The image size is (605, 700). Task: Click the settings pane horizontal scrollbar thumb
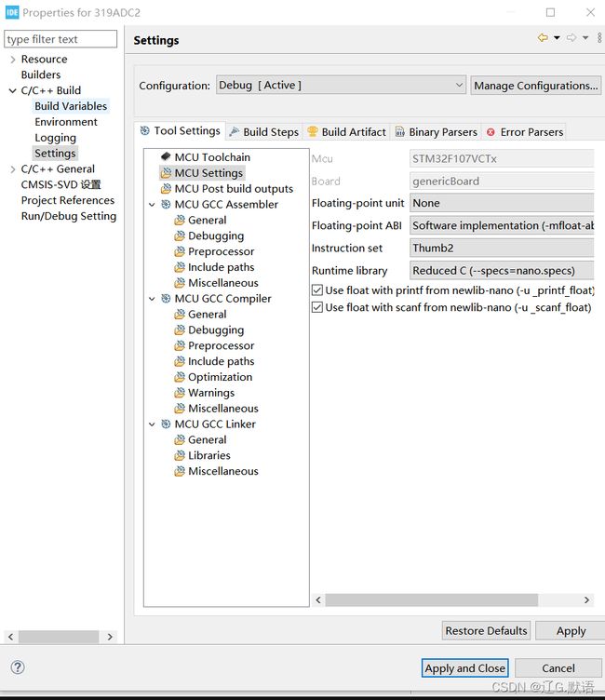click(x=431, y=599)
